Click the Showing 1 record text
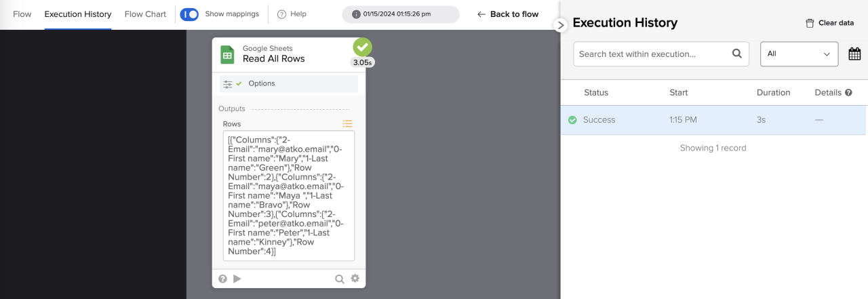The image size is (868, 299). 713,148
